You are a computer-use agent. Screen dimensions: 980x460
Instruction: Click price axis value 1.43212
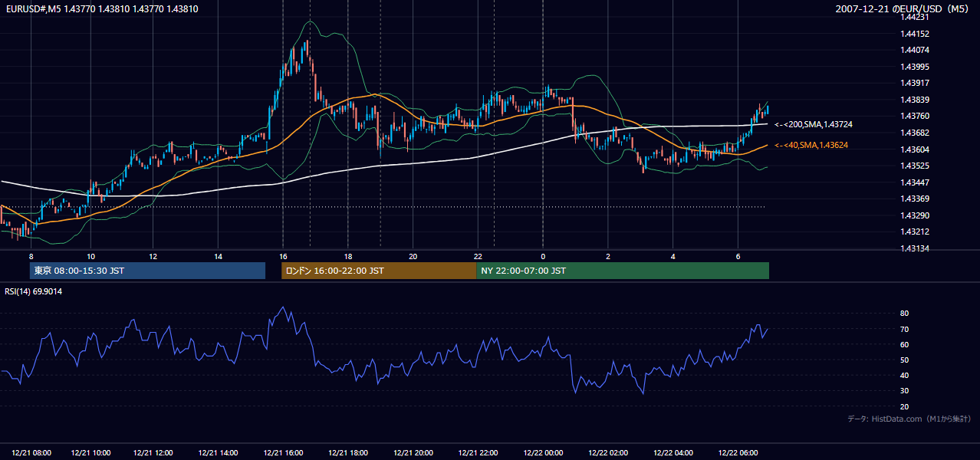coord(915,232)
